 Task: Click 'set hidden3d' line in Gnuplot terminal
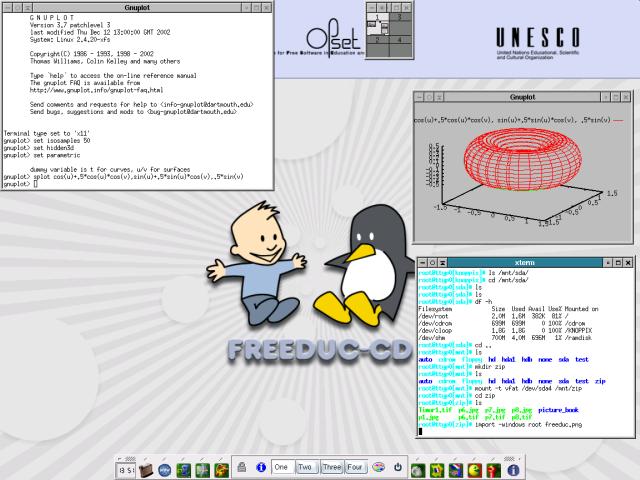[39, 148]
